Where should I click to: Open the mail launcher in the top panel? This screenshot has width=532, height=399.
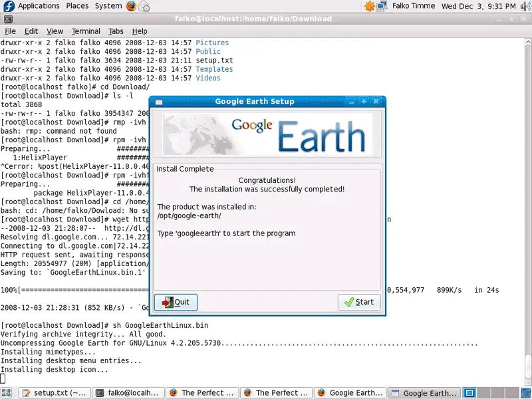(x=144, y=6)
